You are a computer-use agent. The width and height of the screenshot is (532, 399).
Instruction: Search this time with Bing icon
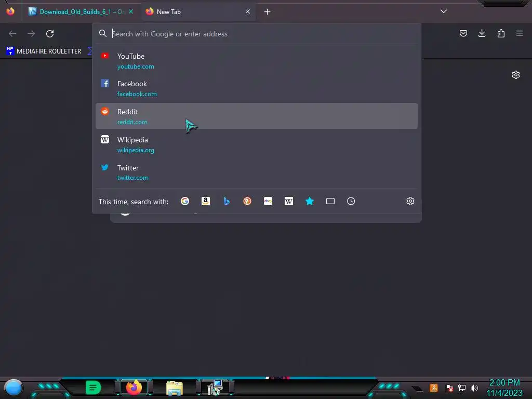pos(227,201)
